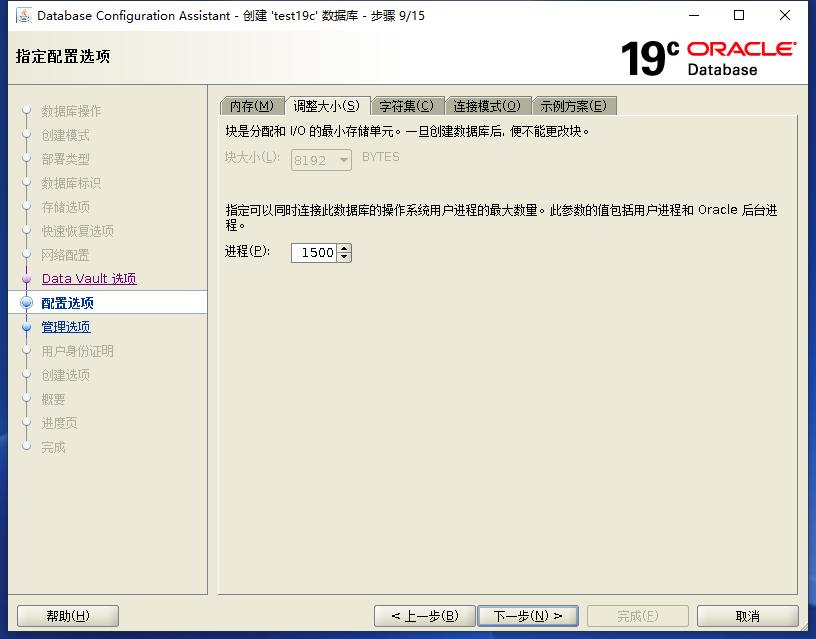Cancel the wizard with 取消
The height and width of the screenshot is (639, 816).
(x=748, y=616)
